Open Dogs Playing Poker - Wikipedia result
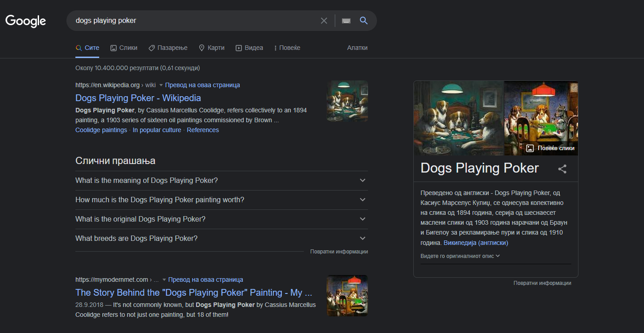The image size is (644, 333). tap(138, 98)
